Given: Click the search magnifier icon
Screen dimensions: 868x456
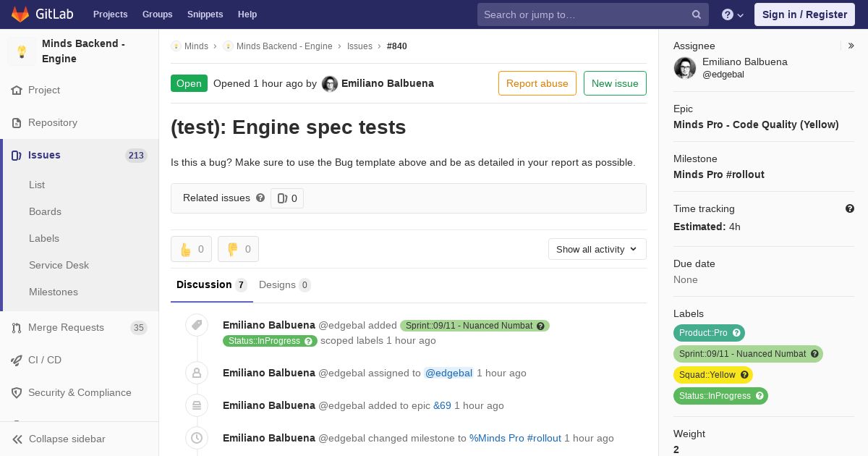Looking at the screenshot, I should tap(696, 14).
